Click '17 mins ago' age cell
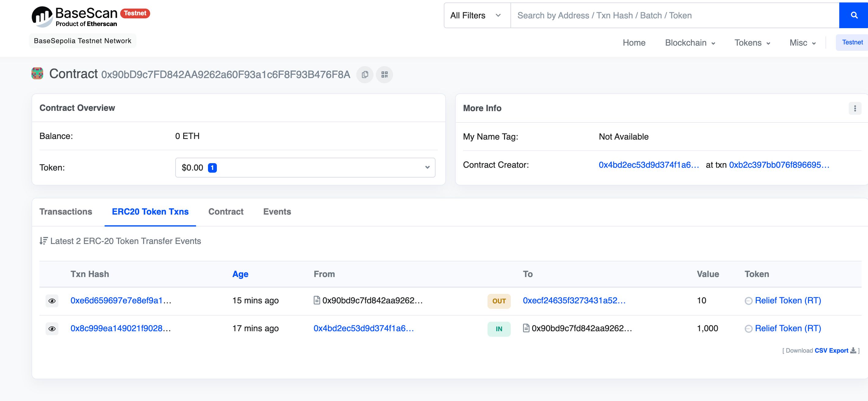Screen dimensions: 868x401 tap(255, 328)
